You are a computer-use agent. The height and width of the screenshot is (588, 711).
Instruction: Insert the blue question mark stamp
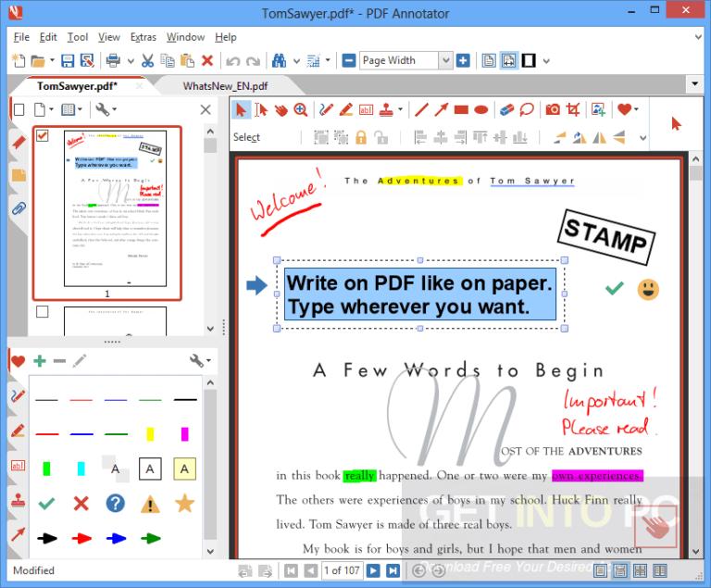115,503
